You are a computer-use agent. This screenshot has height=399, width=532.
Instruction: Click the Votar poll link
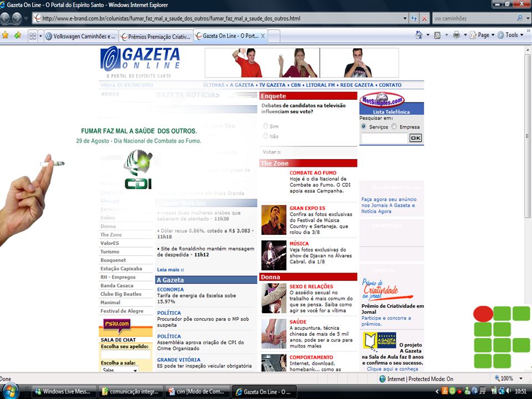(x=272, y=152)
